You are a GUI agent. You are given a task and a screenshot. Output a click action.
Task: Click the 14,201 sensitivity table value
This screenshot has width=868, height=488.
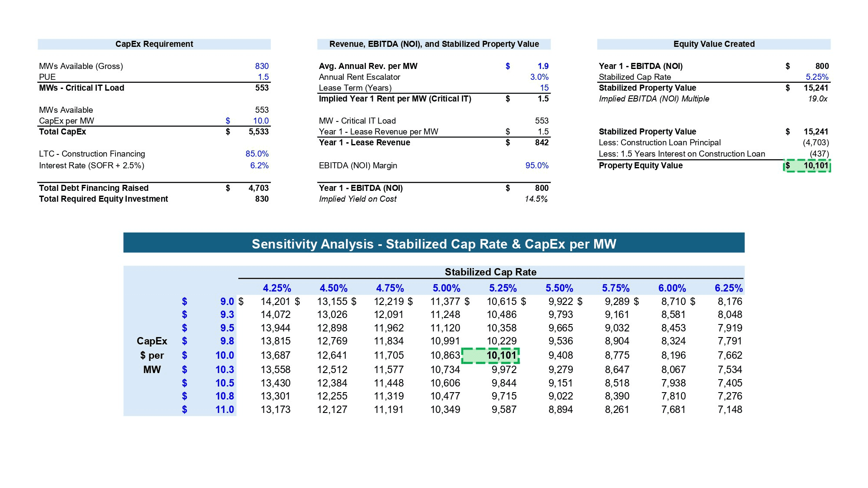tap(276, 301)
